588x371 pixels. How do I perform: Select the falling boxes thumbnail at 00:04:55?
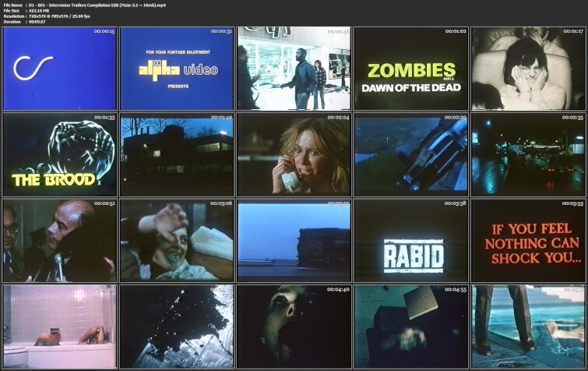(411, 327)
